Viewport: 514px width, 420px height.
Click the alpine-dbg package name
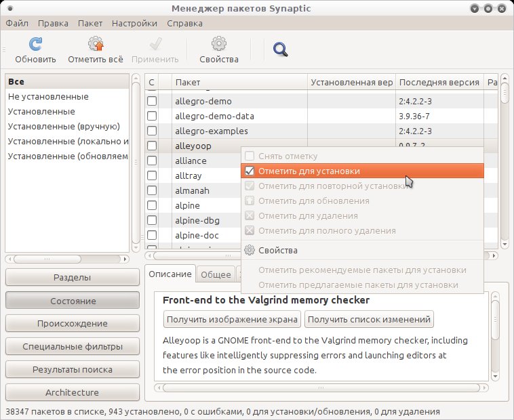click(x=197, y=220)
